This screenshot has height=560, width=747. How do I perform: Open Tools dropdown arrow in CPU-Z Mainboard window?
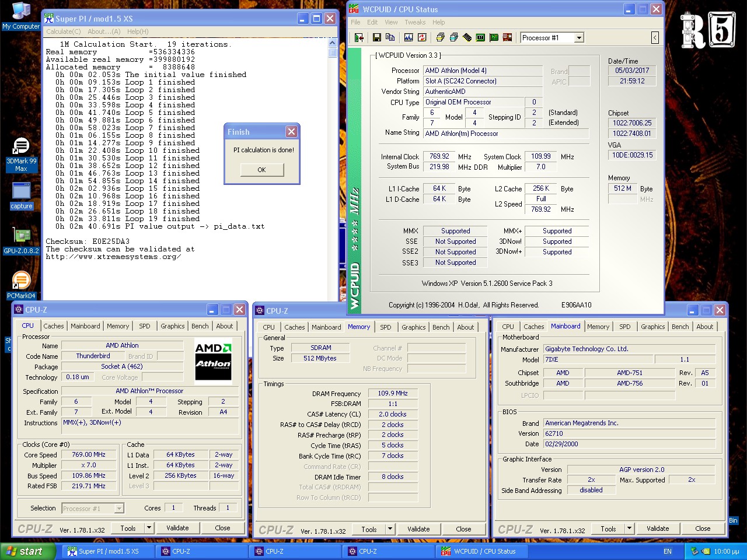point(629,528)
